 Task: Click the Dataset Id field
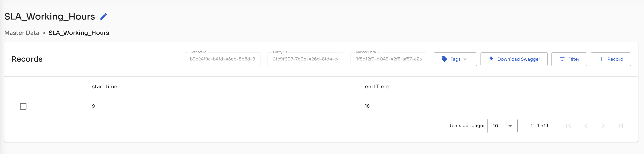(x=222, y=59)
